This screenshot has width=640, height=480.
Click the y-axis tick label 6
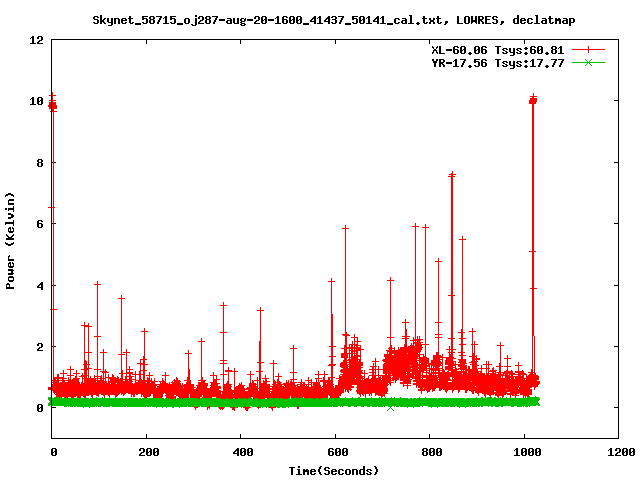[x=40, y=224]
